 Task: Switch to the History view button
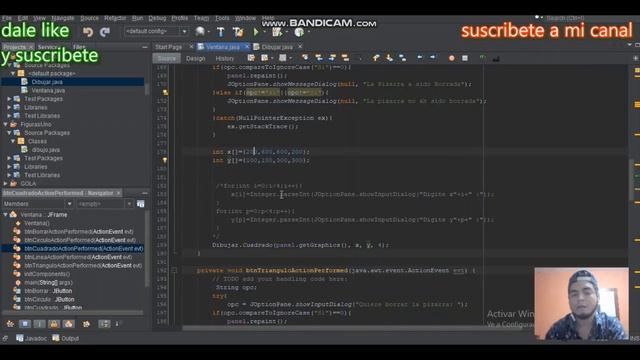click(x=224, y=58)
